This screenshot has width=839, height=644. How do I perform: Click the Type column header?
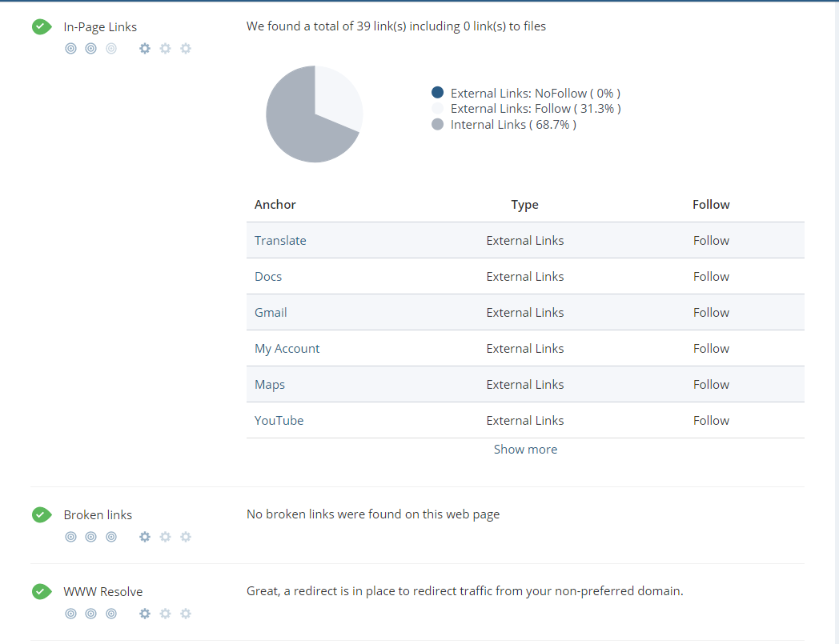click(x=524, y=205)
